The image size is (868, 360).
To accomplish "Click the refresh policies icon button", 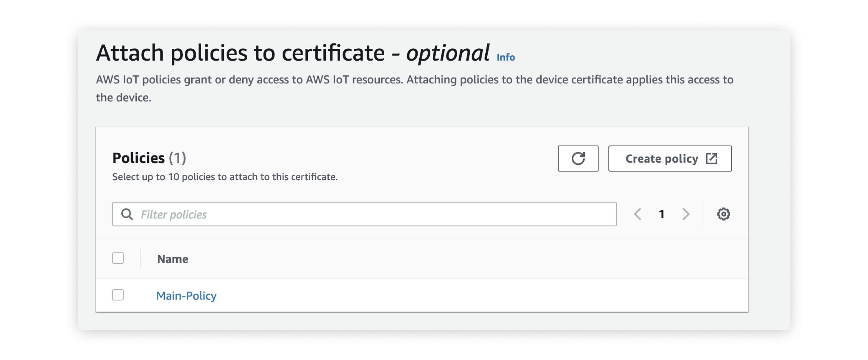I will [578, 158].
